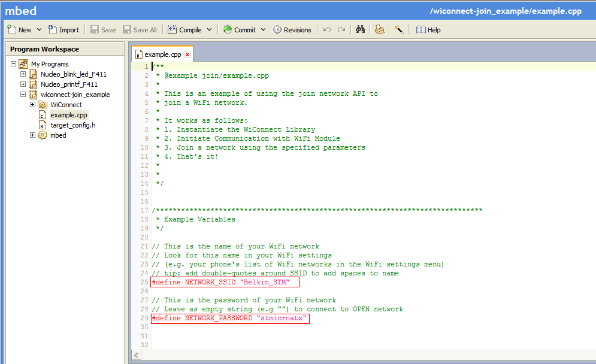Screen dimensions: 596x364
Task: Expand the WiConnect library folder
Action: [x=33, y=105]
